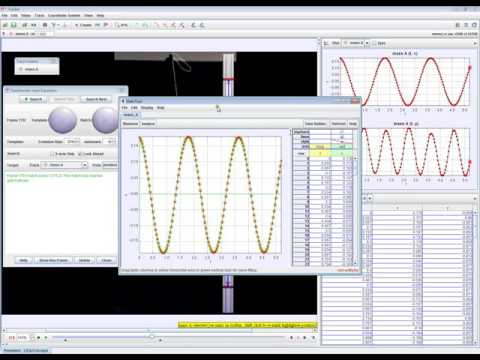This screenshot has width=480, height=360.
Task: Toggle the Analyze button in Data Tool
Action: (x=148, y=124)
